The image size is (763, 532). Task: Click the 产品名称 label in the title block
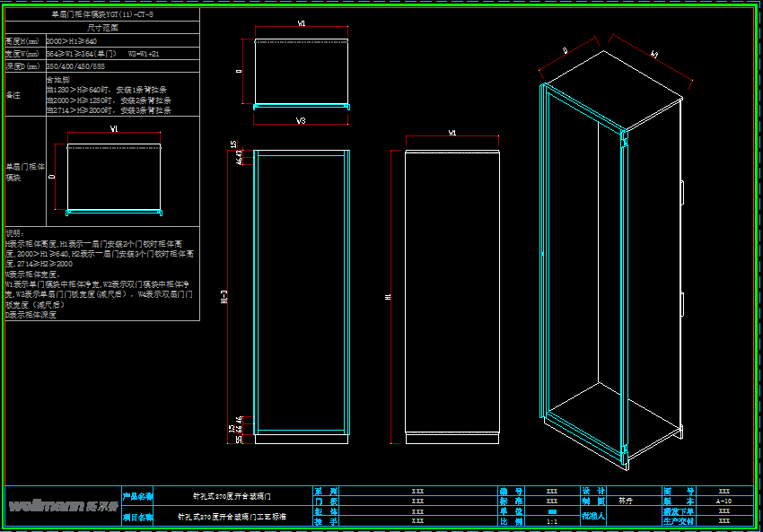point(137,496)
